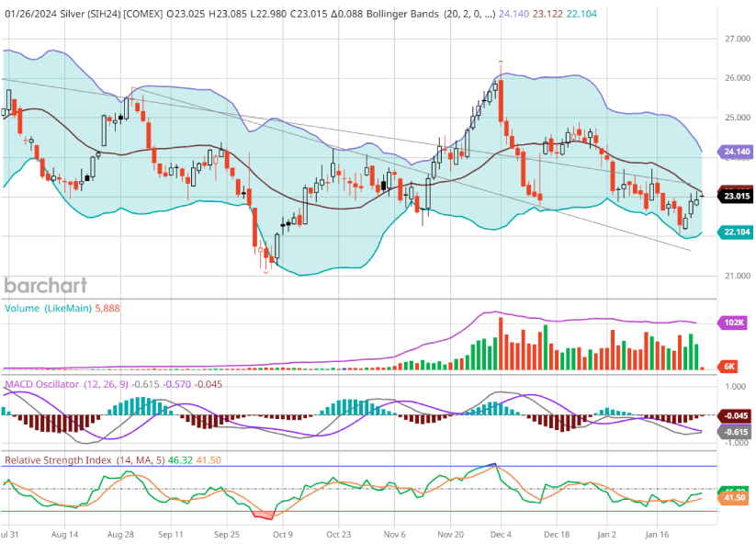This screenshot has width=756, height=544.
Task: Click the Oct 9 date on time axis
Action: 282,533
